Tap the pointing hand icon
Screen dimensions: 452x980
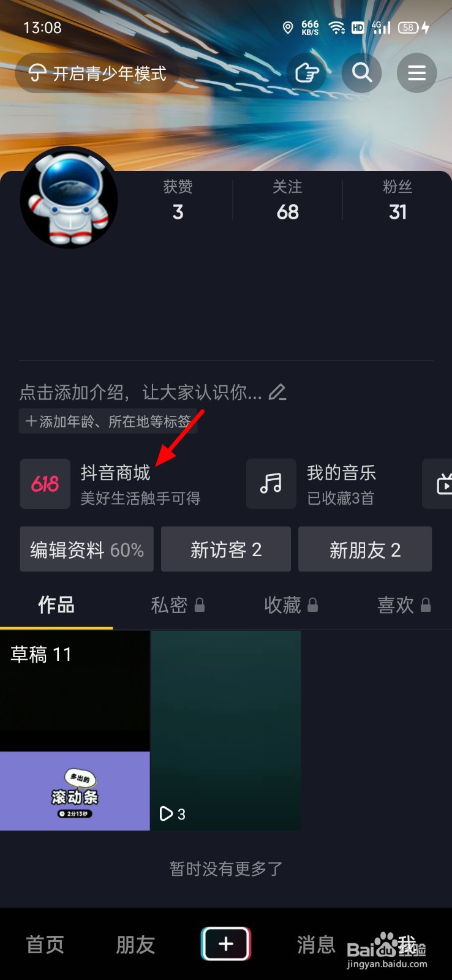tap(307, 73)
